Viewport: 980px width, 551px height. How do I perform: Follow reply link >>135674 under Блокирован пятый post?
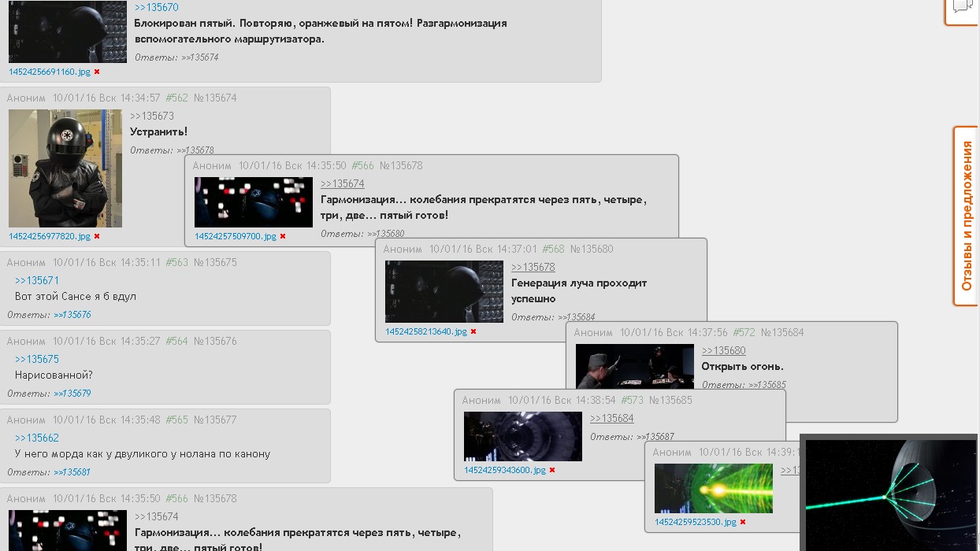pos(200,57)
